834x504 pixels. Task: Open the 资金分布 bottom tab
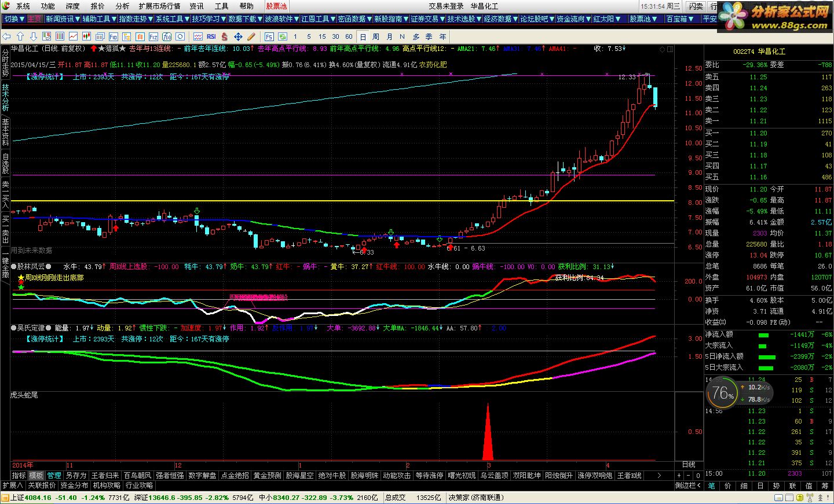pos(74,485)
